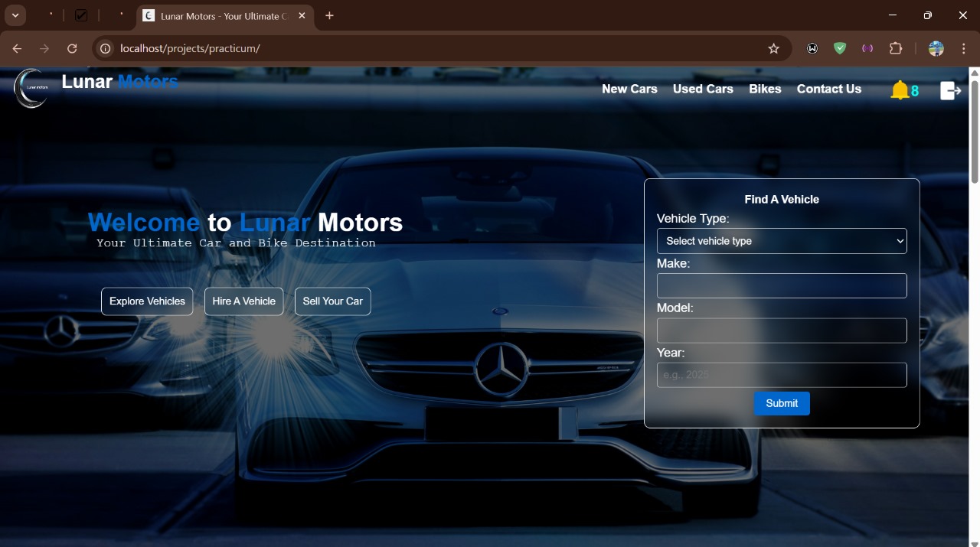
Task: Open the Chrome profile avatar
Action: click(936, 49)
